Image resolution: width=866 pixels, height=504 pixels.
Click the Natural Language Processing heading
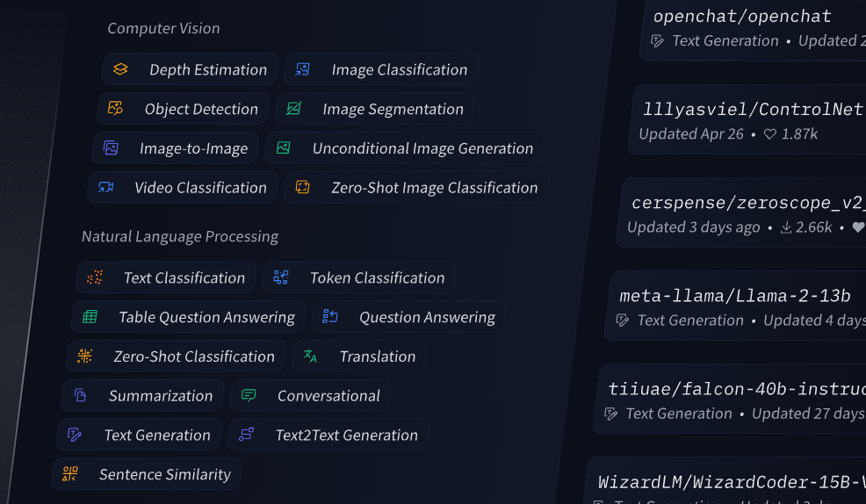(180, 236)
